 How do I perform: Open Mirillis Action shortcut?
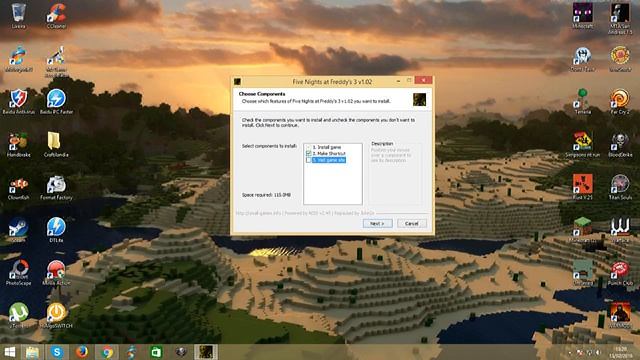(x=56, y=273)
